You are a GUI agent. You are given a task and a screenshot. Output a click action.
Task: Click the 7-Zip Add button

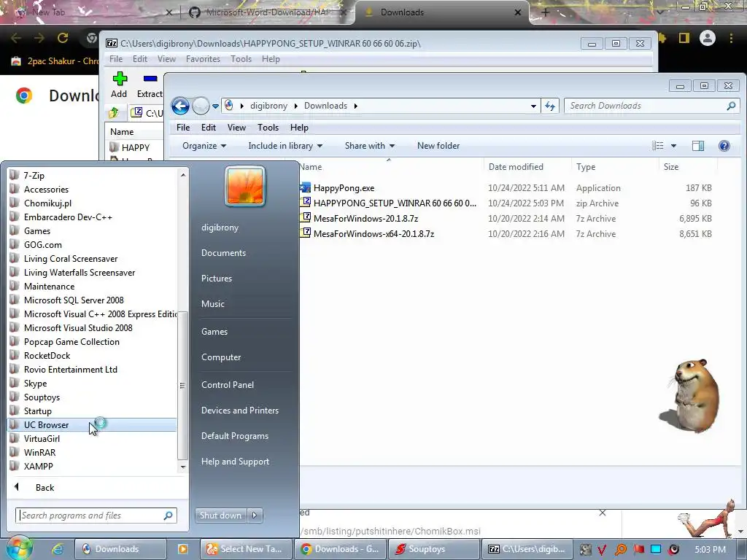pos(119,85)
